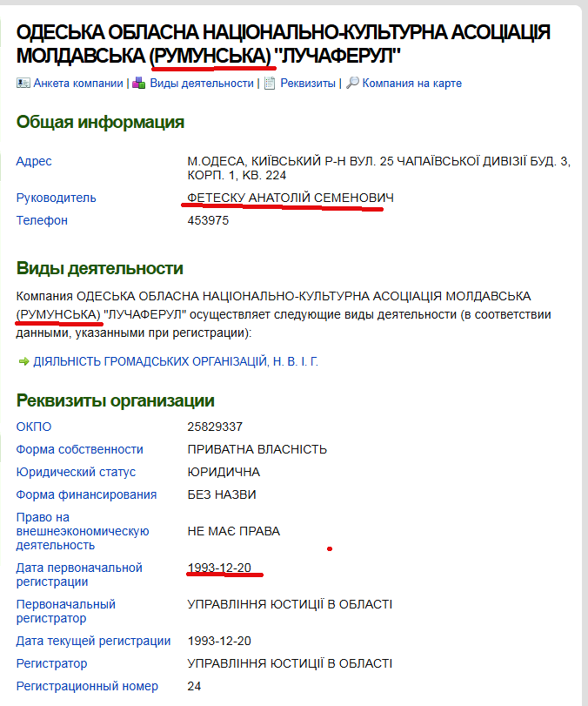The image size is (588, 706).
Task: Click the phone number 453975
Action: click(x=208, y=220)
